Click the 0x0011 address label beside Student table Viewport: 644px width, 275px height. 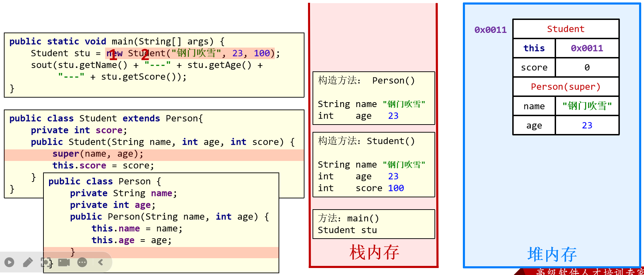tap(491, 30)
